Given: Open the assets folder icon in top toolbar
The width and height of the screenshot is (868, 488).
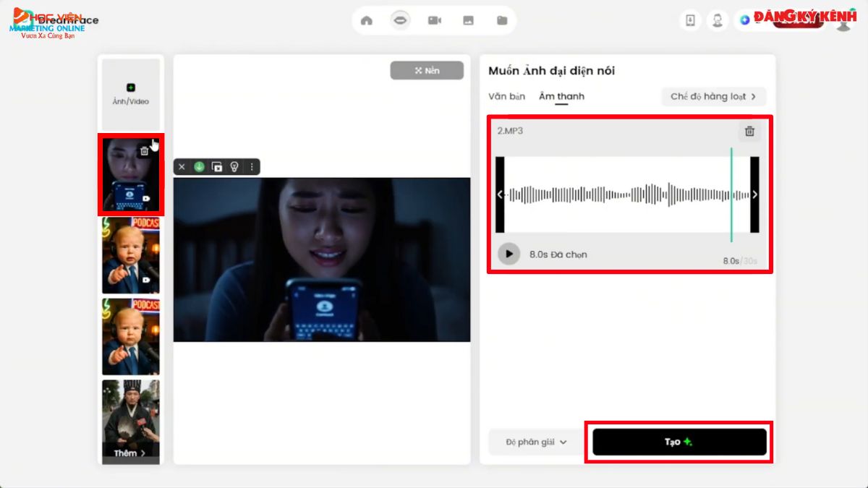Looking at the screenshot, I should (x=501, y=21).
